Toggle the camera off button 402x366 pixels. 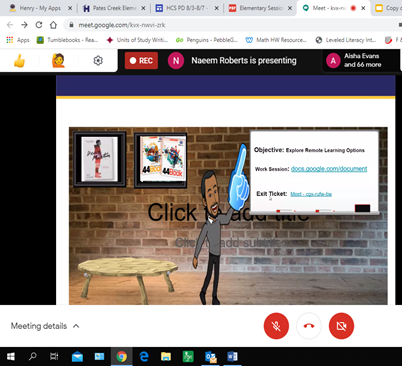(341, 326)
